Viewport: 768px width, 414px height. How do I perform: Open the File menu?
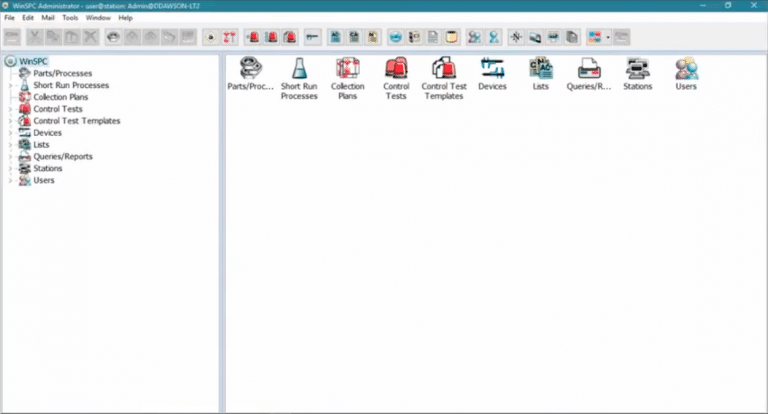point(9,18)
